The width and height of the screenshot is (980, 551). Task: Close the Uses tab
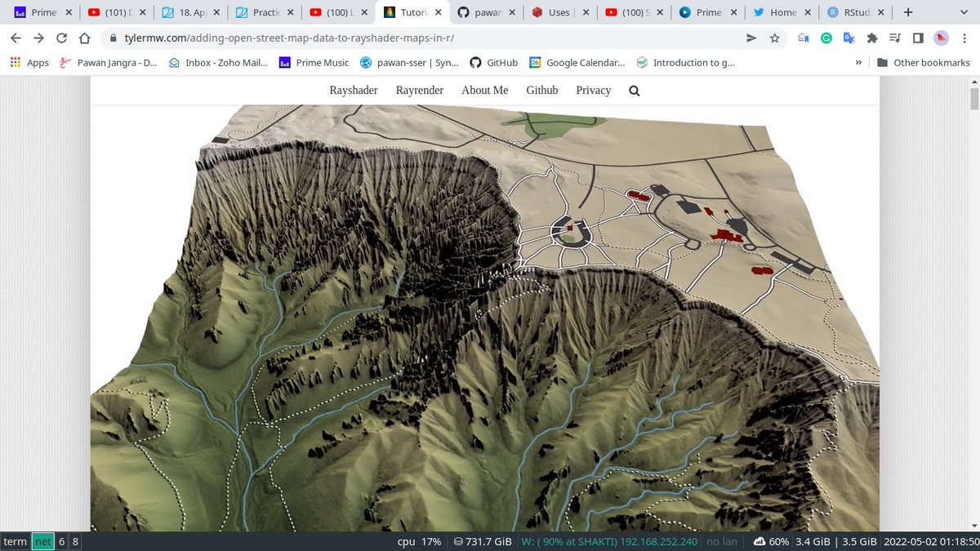(x=586, y=12)
